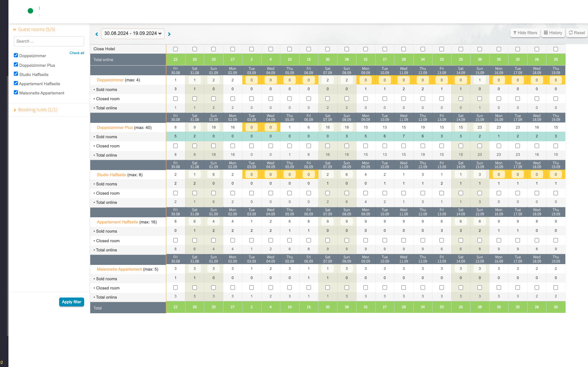Uncheck the Maisonette Appartement filter checkbox
The width and height of the screenshot is (588, 367).
16,92
